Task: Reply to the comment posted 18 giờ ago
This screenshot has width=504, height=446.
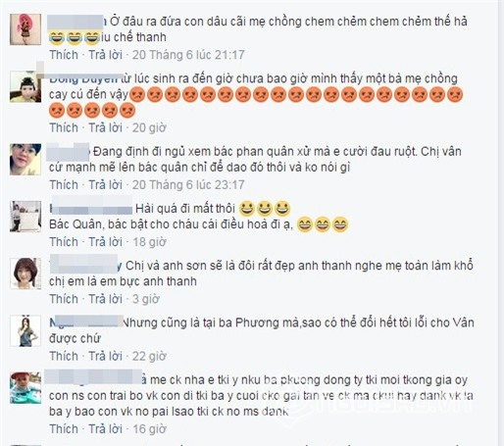Action: point(106,242)
